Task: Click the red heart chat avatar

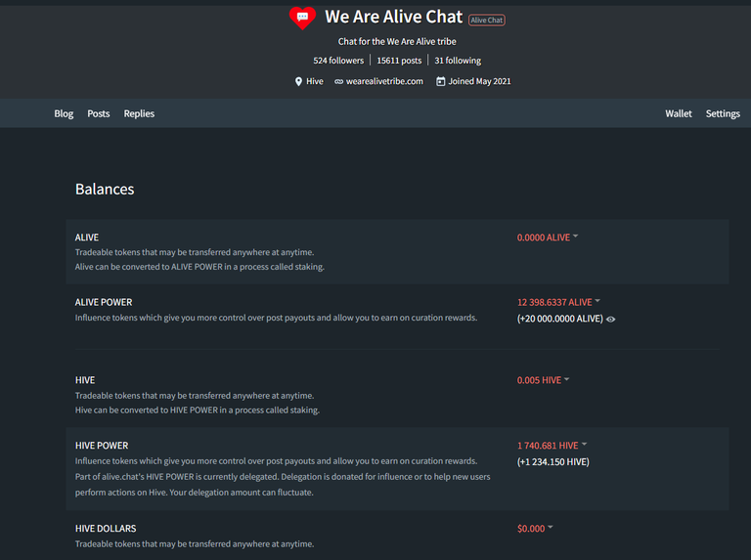Action: pyautogui.click(x=302, y=18)
